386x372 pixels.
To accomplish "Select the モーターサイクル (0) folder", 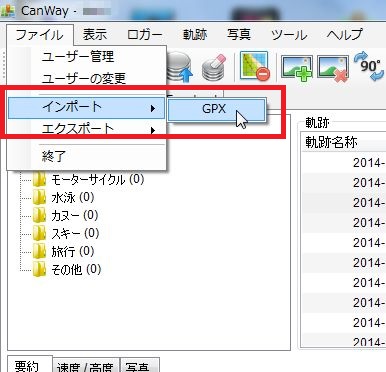I will tap(89, 180).
